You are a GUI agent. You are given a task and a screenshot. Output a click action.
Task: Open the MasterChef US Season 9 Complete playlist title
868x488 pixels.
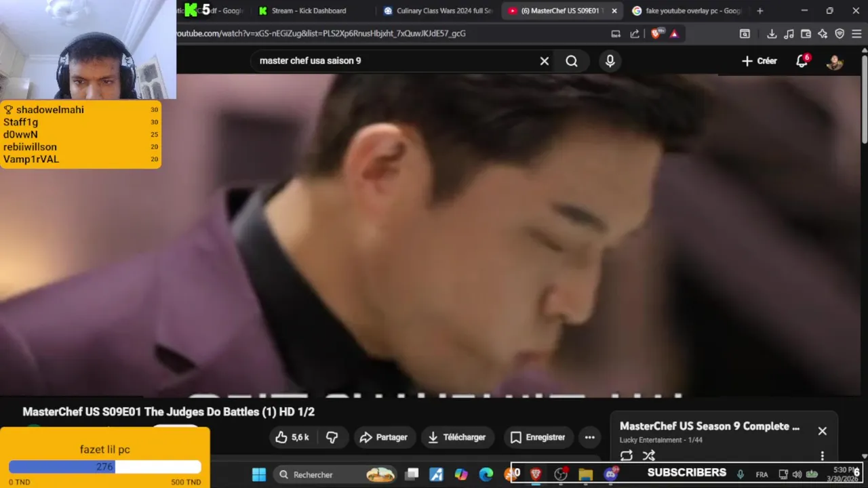[709, 426]
